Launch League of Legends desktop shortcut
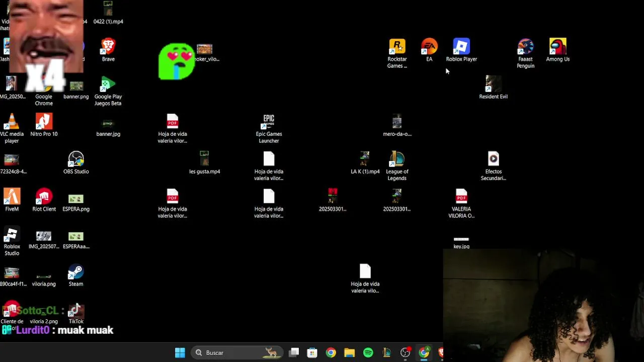 click(397, 166)
